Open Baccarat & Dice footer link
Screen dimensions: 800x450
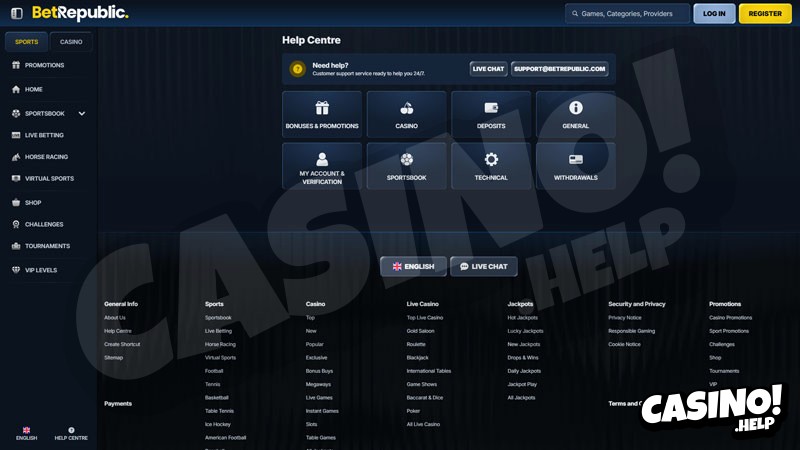[x=425, y=397]
